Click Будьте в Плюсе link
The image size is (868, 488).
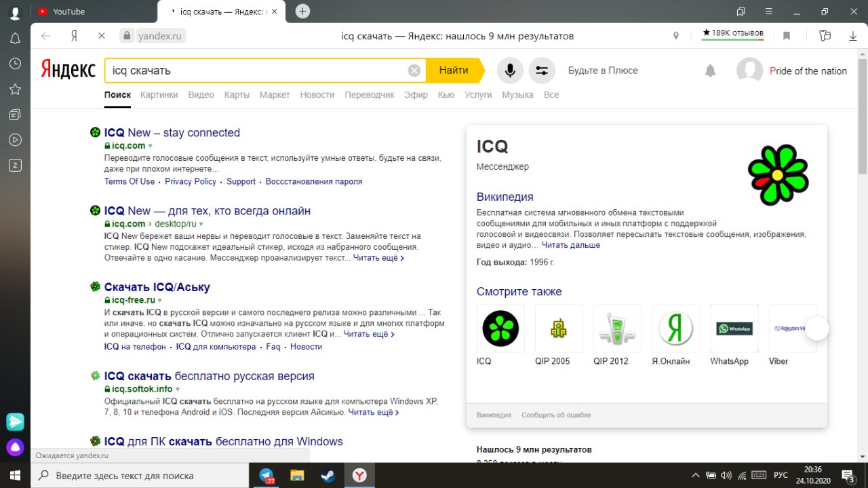point(603,71)
